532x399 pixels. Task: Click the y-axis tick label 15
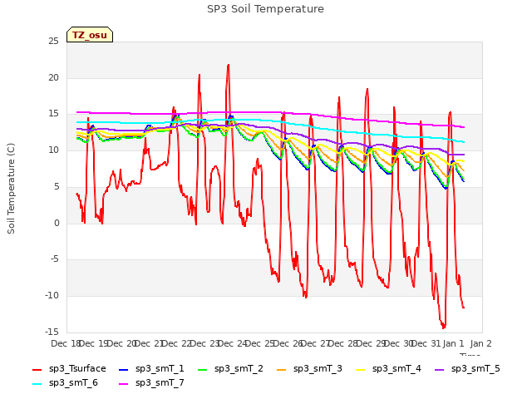[x=53, y=114]
